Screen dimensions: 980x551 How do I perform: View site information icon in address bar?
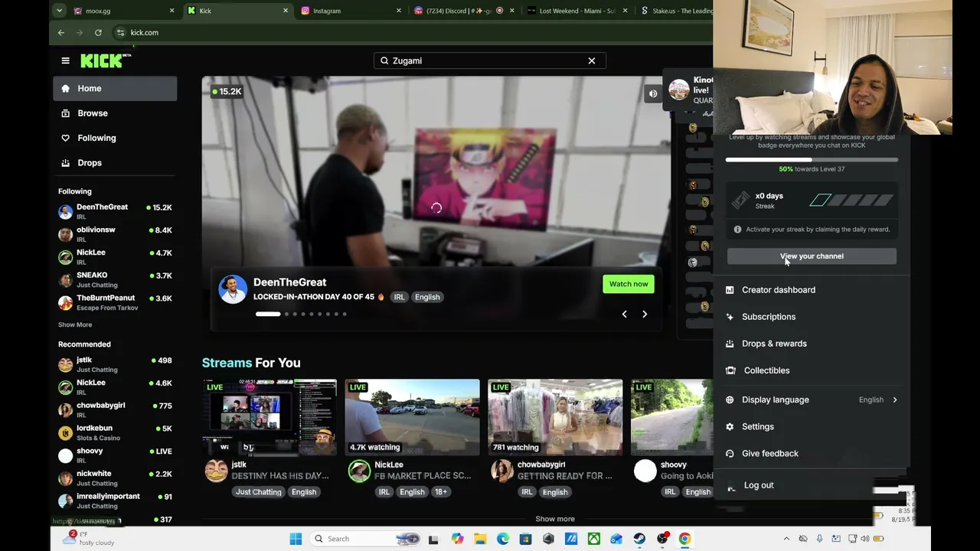click(120, 33)
